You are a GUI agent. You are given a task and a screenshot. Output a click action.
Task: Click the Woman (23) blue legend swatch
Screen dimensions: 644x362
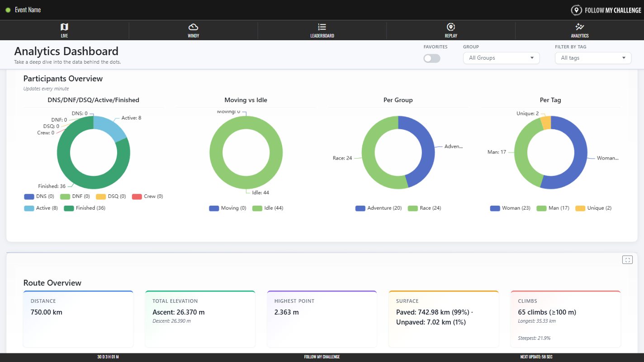(495, 208)
